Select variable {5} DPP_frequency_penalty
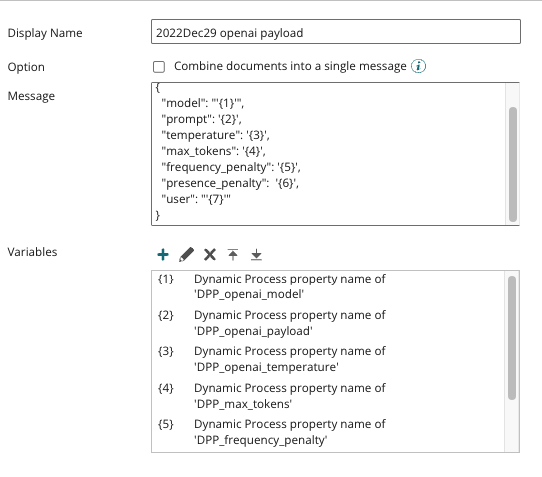The width and height of the screenshot is (542, 477). pos(328,432)
